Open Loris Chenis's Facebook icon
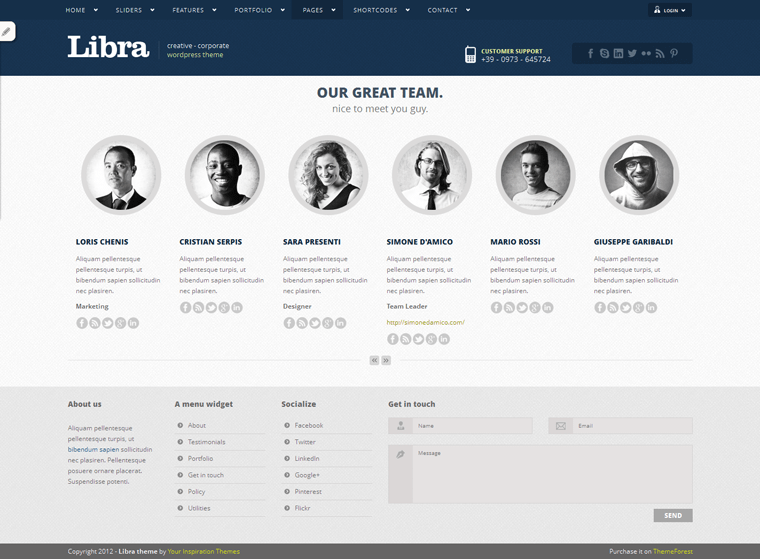 click(82, 323)
